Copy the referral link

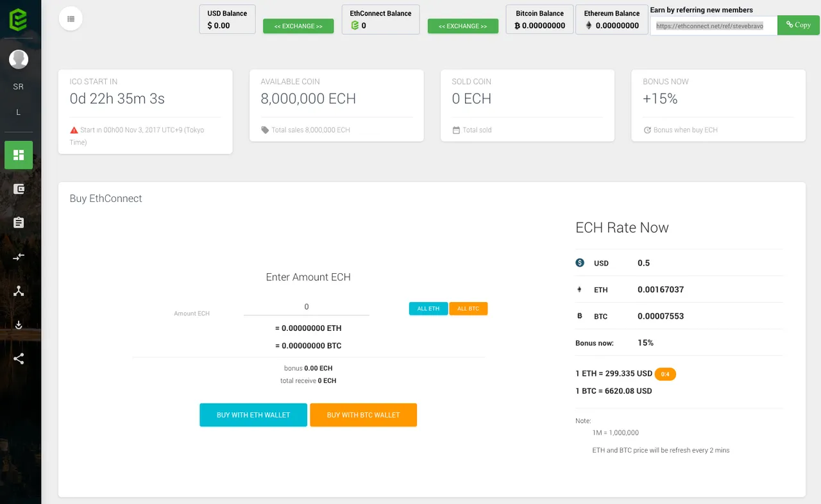[x=799, y=25]
